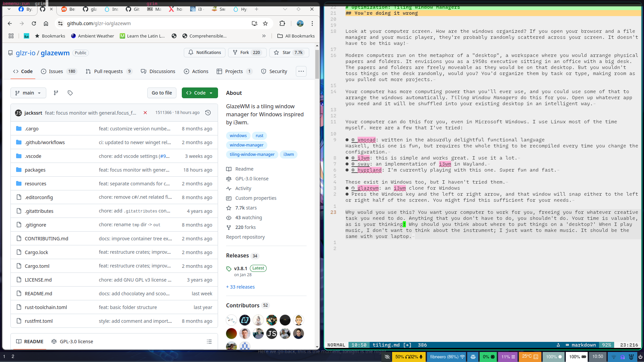
Task: Toggle the screen-share privacy eye icon
Action: [x=387, y=357]
